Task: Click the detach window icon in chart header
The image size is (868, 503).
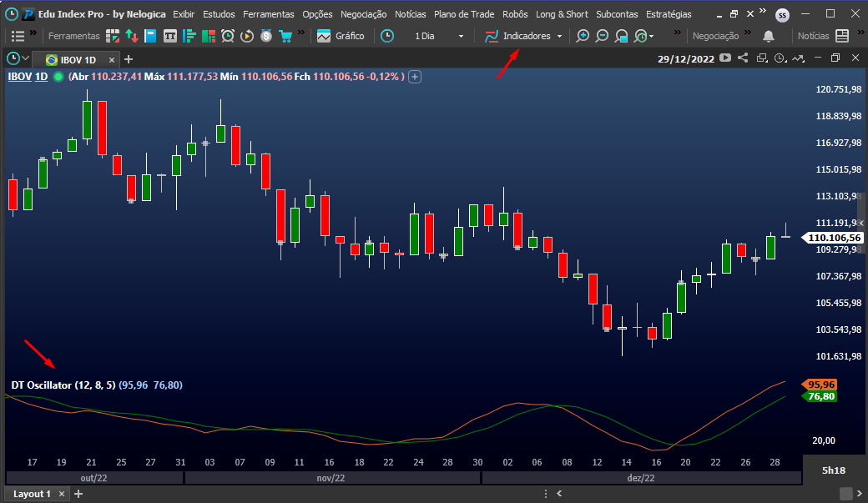Action: [x=762, y=58]
